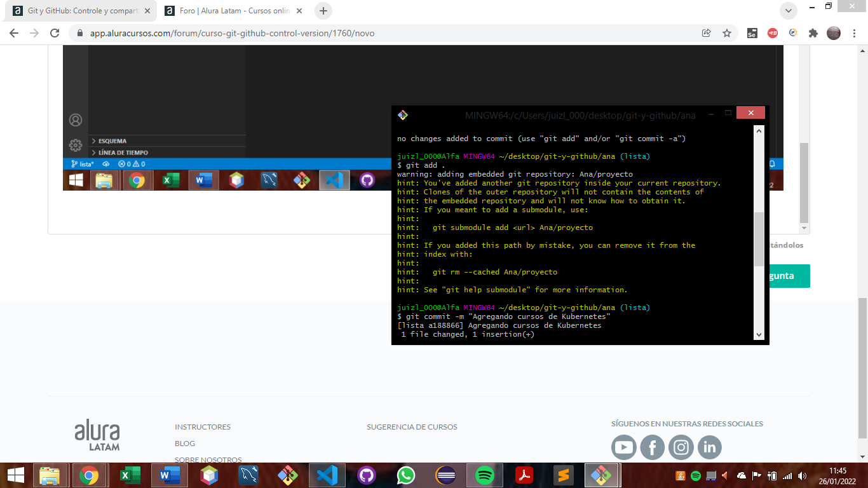The height and width of the screenshot is (488, 868).
Task: Close the 'Git y GitHub' browser tab
Action: 147,11
